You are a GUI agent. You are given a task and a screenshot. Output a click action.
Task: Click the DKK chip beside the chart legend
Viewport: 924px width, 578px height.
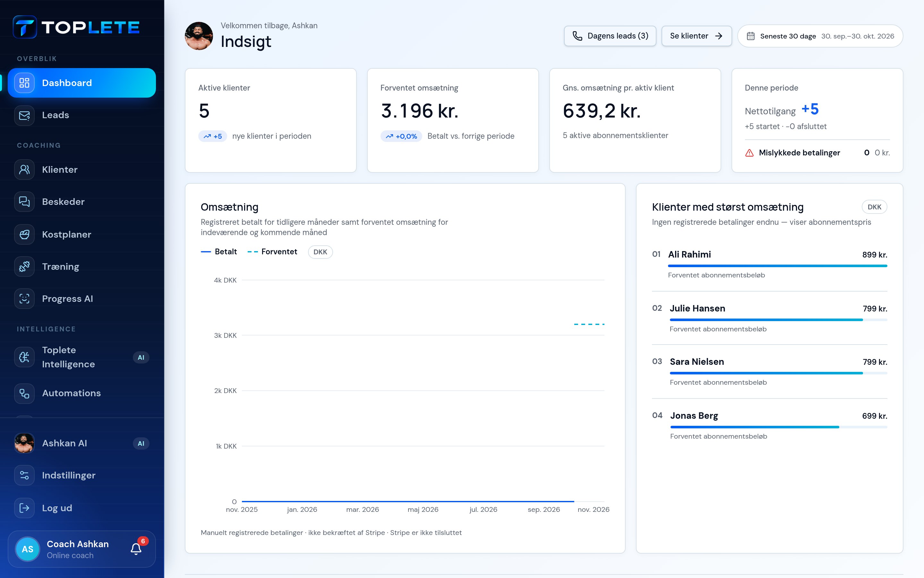click(x=320, y=252)
